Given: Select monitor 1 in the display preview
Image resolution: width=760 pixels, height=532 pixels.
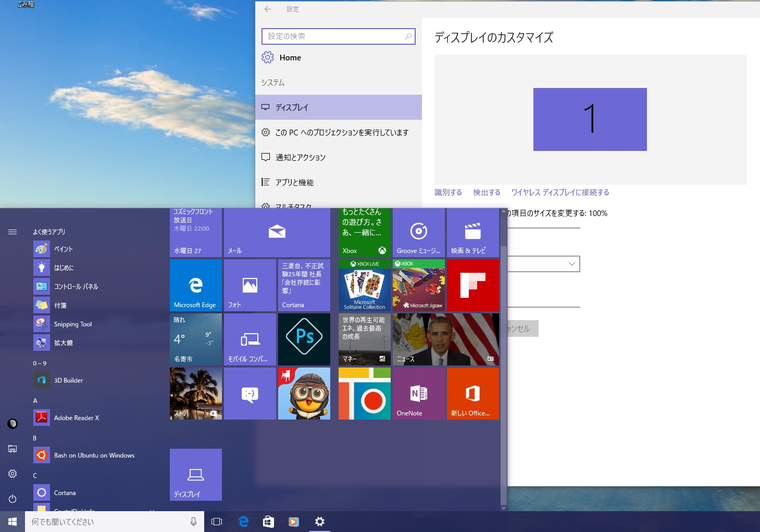Looking at the screenshot, I should [590, 119].
